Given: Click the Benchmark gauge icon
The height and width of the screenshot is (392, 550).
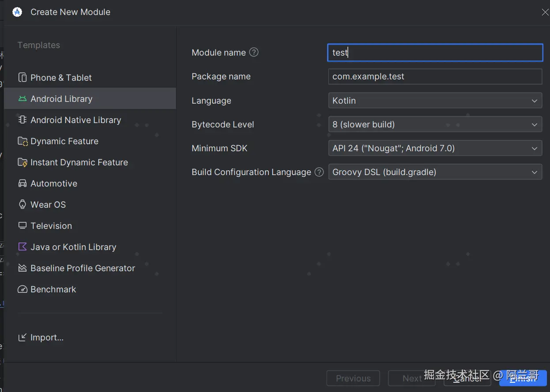Looking at the screenshot, I should click(22, 289).
